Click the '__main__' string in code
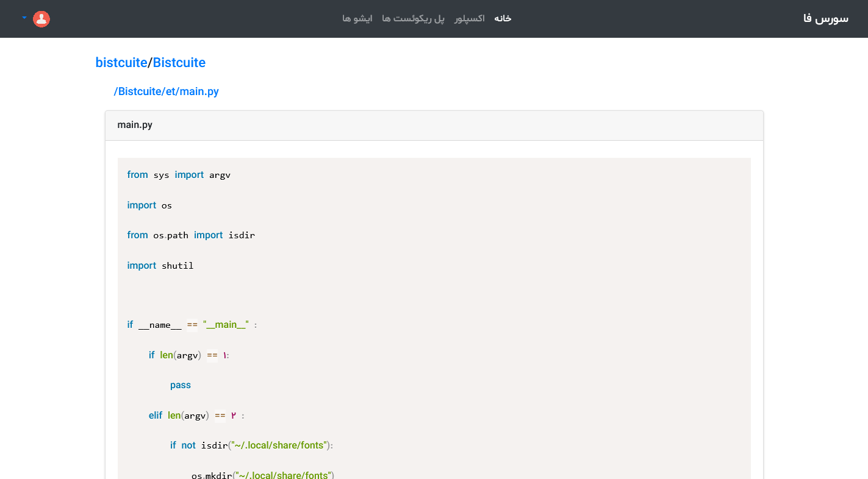This screenshot has height=479, width=868. 226,325
